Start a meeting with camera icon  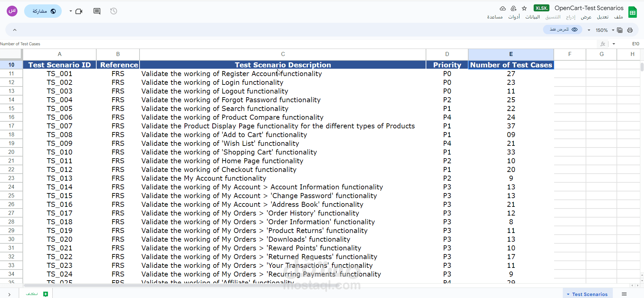point(79,11)
